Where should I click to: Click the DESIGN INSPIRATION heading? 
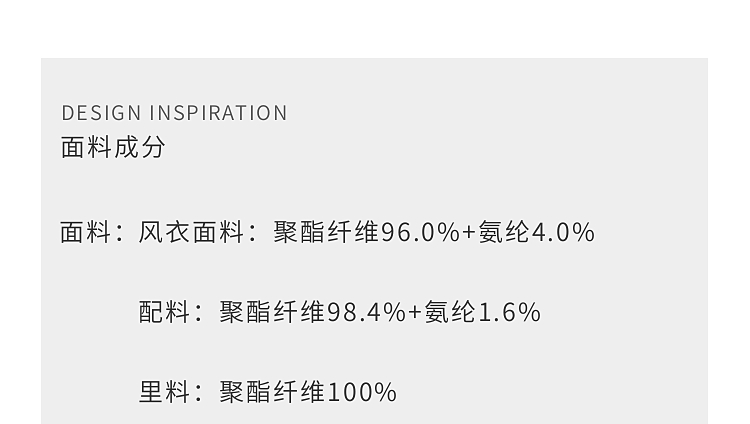point(174,113)
